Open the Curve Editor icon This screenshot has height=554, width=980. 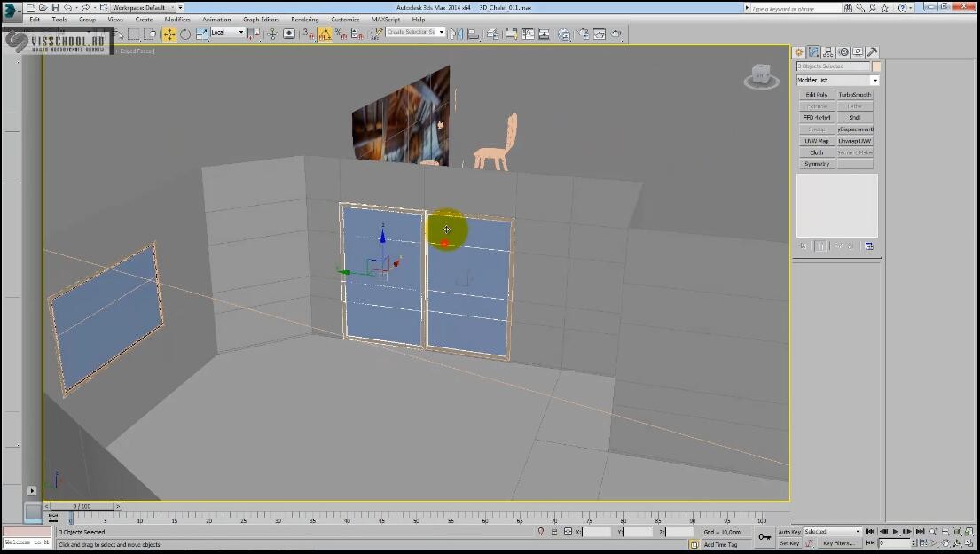pos(529,35)
